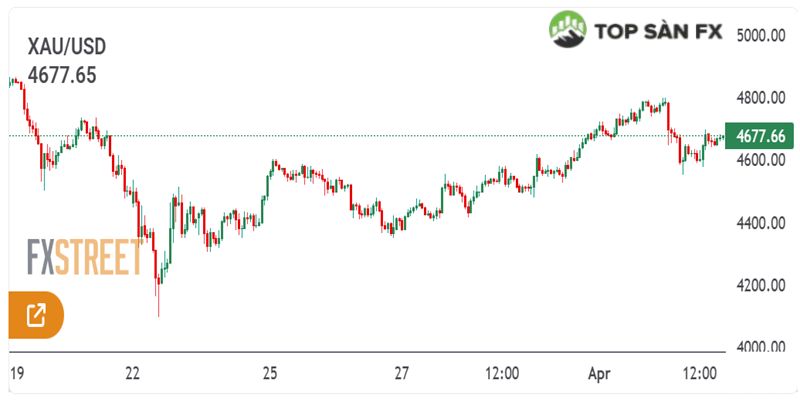Click the green Top Sàn FX logo icon

point(567,30)
